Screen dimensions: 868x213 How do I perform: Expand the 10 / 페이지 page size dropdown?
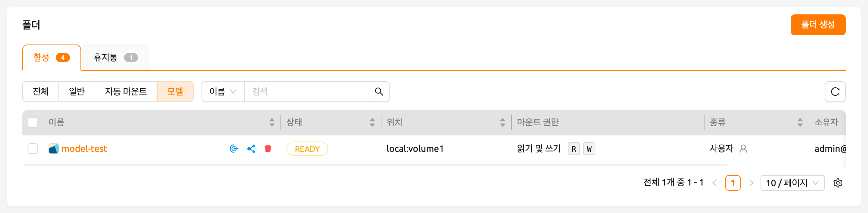pos(792,183)
